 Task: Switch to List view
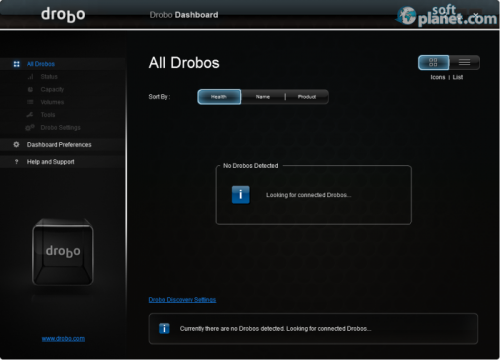(x=464, y=62)
